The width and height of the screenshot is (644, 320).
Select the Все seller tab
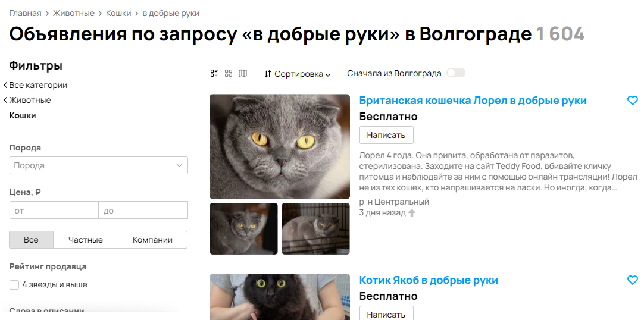pos(31,240)
